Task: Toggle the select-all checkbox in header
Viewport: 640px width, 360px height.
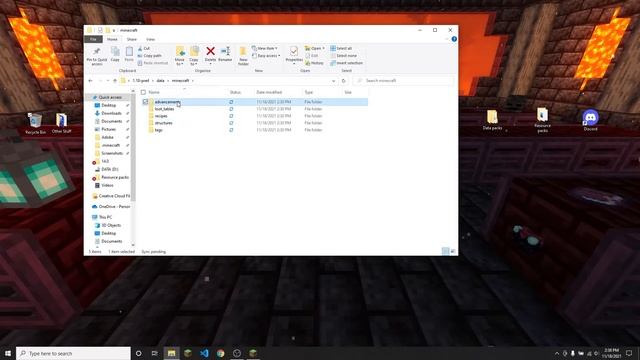Action: pyautogui.click(x=143, y=92)
